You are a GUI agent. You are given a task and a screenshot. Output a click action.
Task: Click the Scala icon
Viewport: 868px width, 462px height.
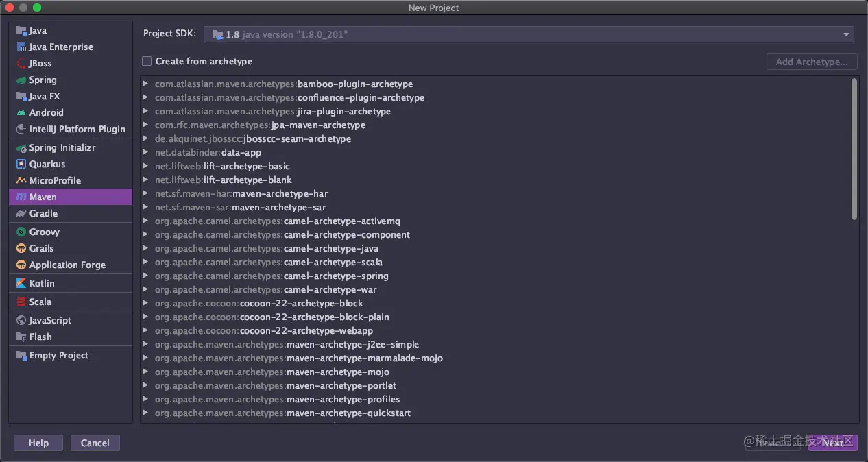(x=21, y=302)
